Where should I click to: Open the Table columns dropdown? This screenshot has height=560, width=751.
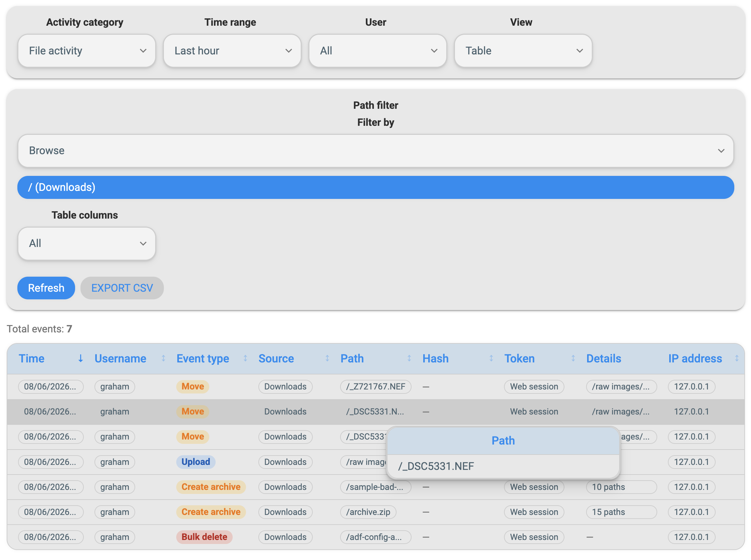point(86,243)
